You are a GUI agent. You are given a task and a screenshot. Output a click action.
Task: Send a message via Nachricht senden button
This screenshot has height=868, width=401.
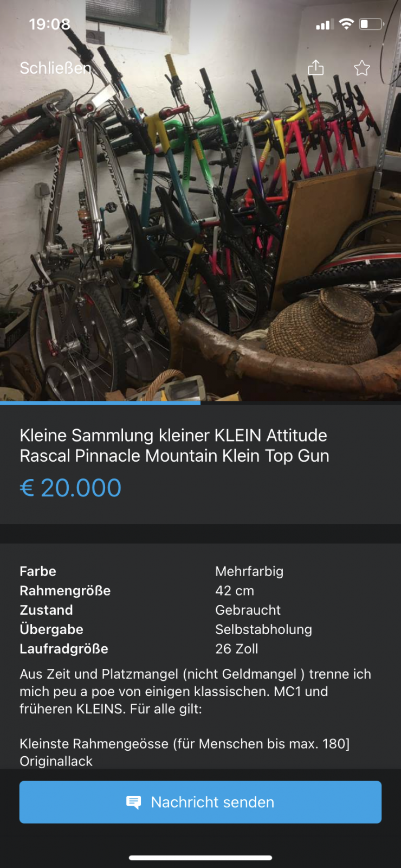[x=200, y=802]
